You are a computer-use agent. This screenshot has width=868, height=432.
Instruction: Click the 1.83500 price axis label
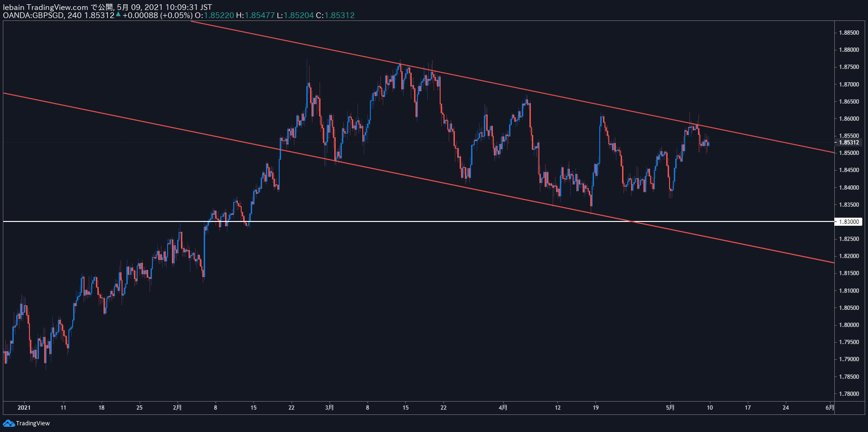click(849, 205)
